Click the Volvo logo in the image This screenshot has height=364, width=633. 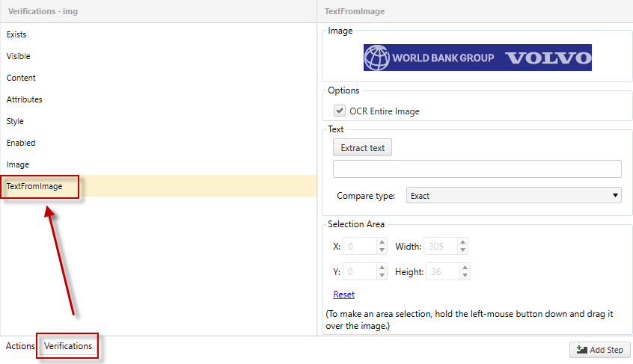[548, 58]
